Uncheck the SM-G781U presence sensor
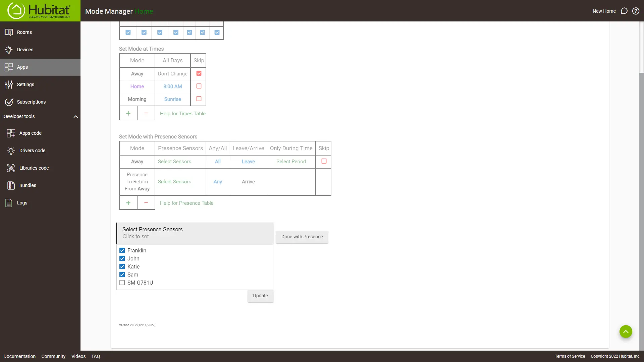The width and height of the screenshot is (644, 362). (122, 283)
